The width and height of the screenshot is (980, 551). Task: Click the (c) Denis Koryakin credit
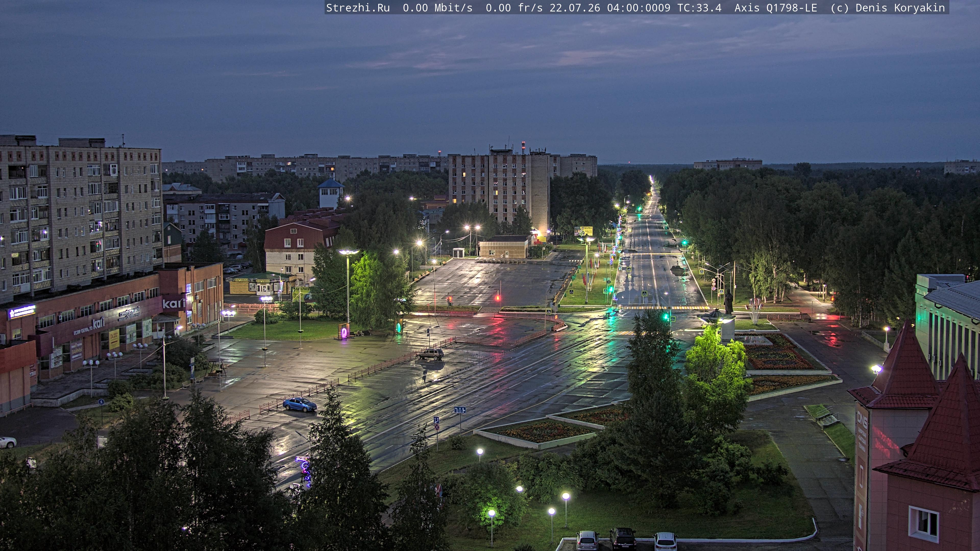(x=888, y=8)
